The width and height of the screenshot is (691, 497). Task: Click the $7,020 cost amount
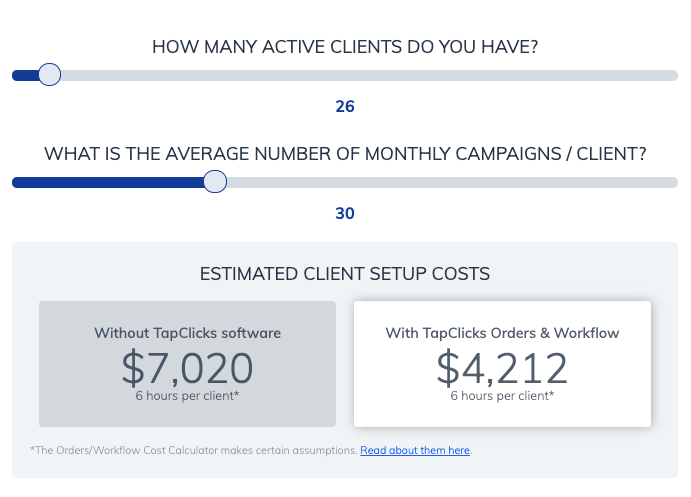(x=187, y=368)
